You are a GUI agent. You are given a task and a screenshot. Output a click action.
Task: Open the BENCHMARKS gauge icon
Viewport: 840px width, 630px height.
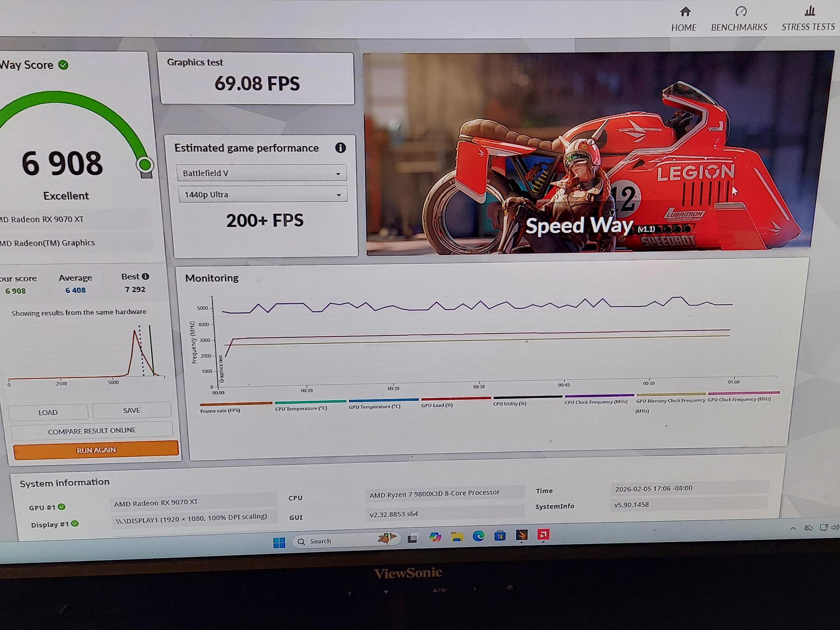point(741,11)
